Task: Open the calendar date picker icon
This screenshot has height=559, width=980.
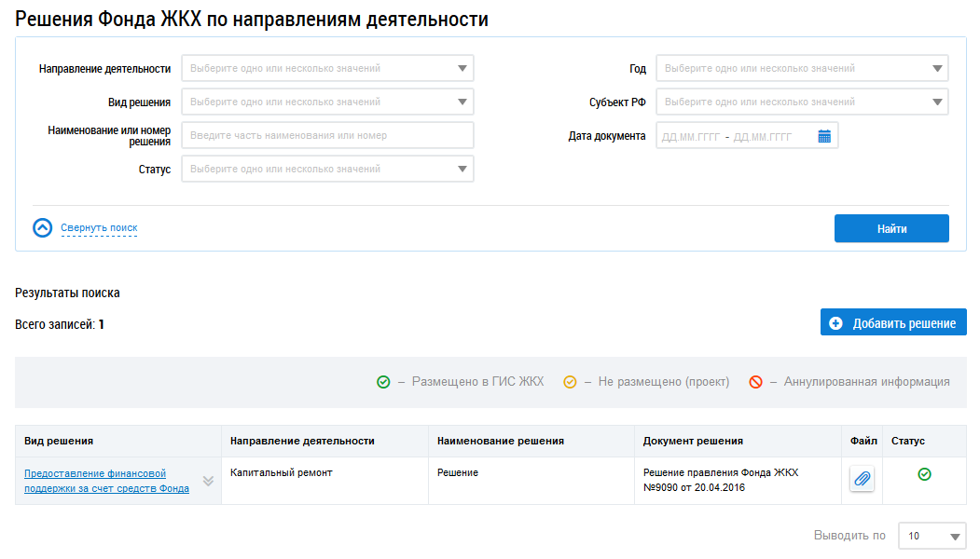Action: pos(824,136)
